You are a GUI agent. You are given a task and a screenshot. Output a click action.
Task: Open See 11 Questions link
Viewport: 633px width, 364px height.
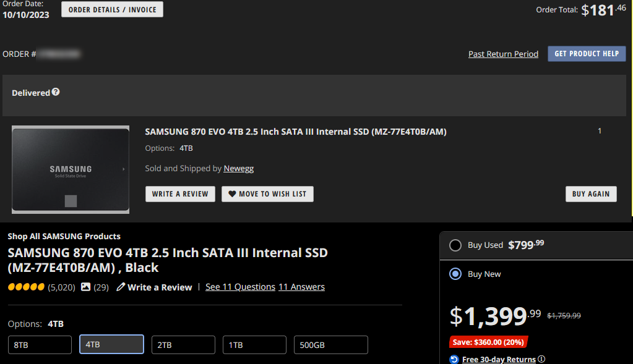(x=240, y=287)
